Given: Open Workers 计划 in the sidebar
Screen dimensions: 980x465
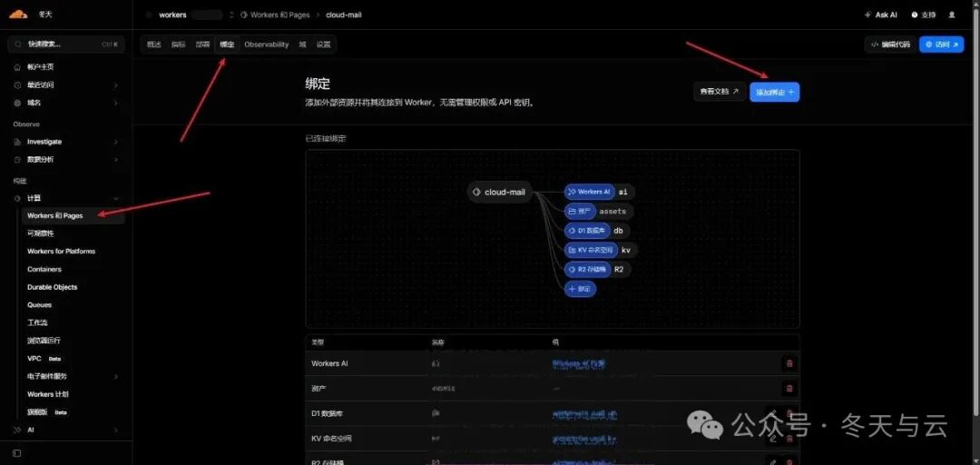Looking at the screenshot, I should 48,394.
